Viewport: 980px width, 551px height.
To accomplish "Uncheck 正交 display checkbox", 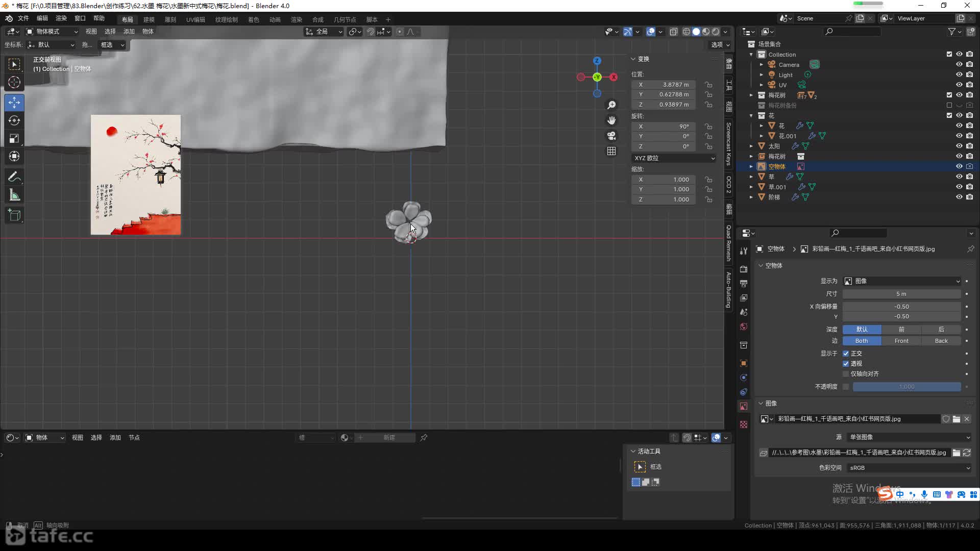I will pos(846,354).
